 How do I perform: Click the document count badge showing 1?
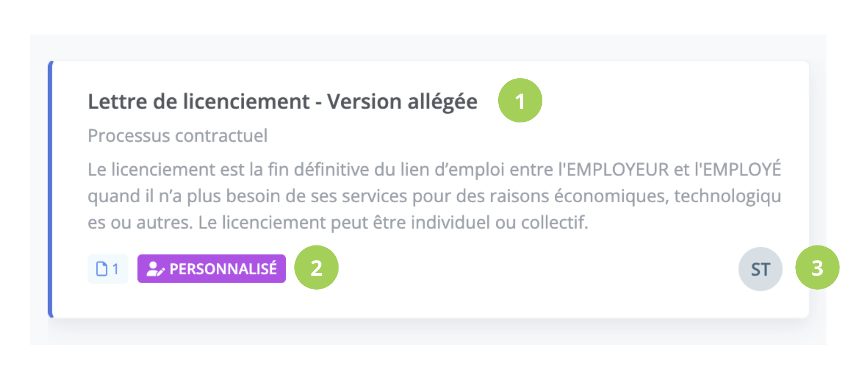point(108,269)
